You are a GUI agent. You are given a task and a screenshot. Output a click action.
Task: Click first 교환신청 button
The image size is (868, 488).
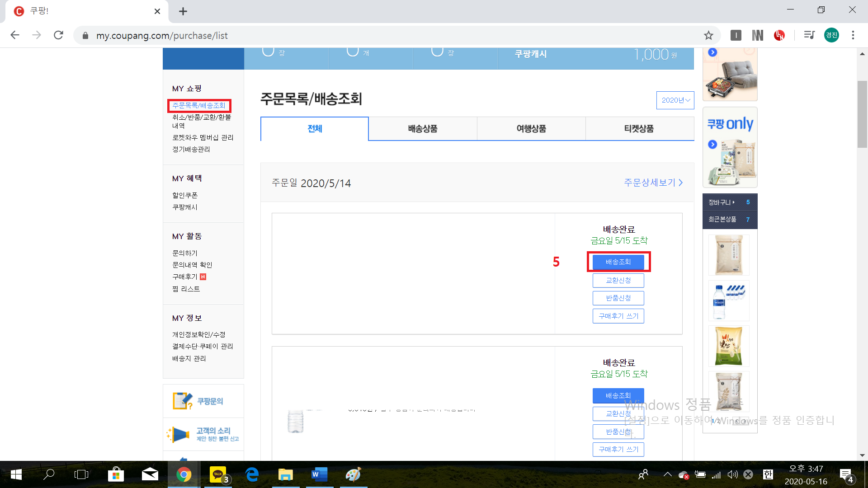(618, 281)
